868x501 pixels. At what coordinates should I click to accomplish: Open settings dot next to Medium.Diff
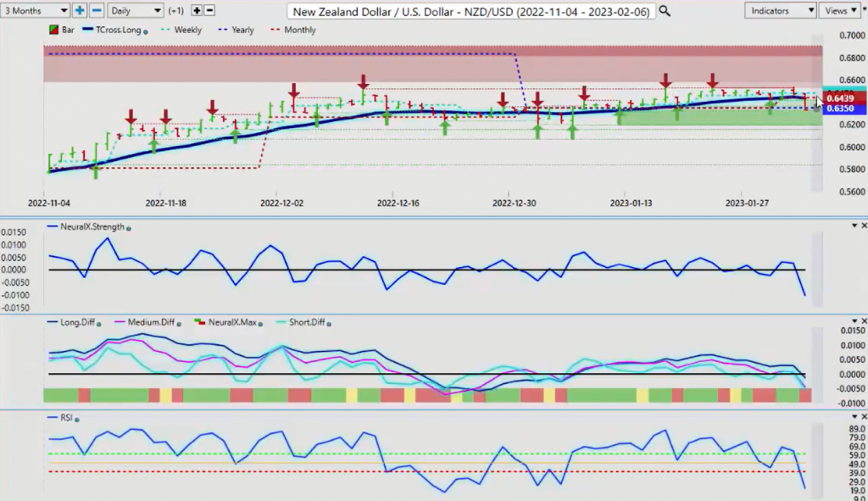(x=179, y=324)
